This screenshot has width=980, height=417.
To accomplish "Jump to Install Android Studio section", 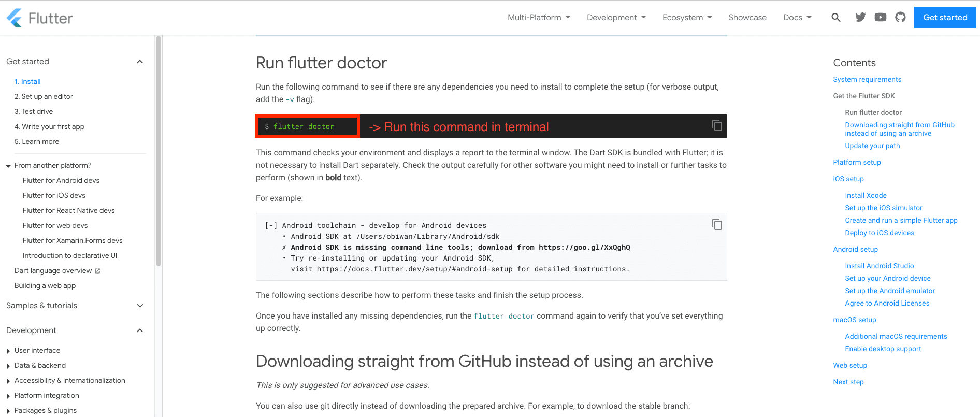I will [x=879, y=266].
